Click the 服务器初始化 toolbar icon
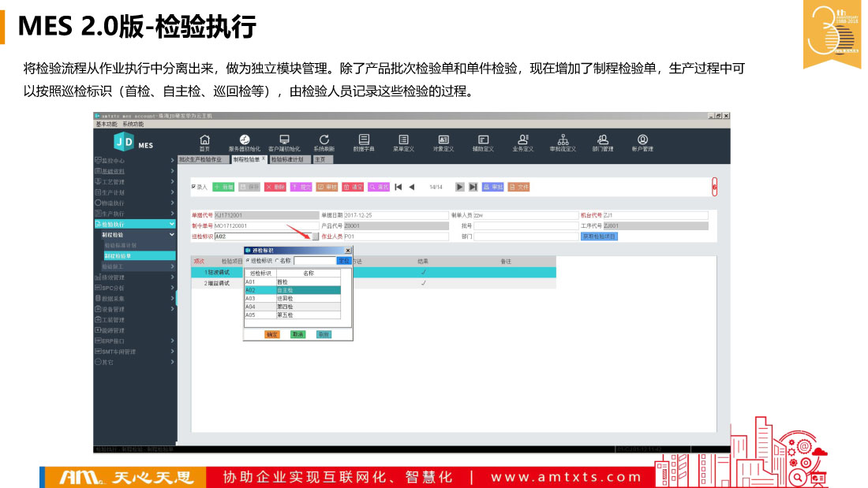 [244, 141]
